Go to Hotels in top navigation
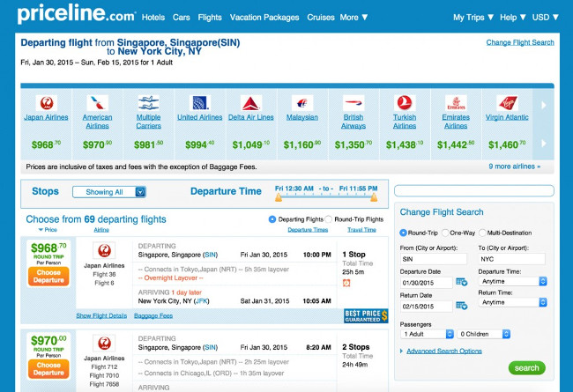The width and height of the screenshot is (573, 392). coord(153,17)
